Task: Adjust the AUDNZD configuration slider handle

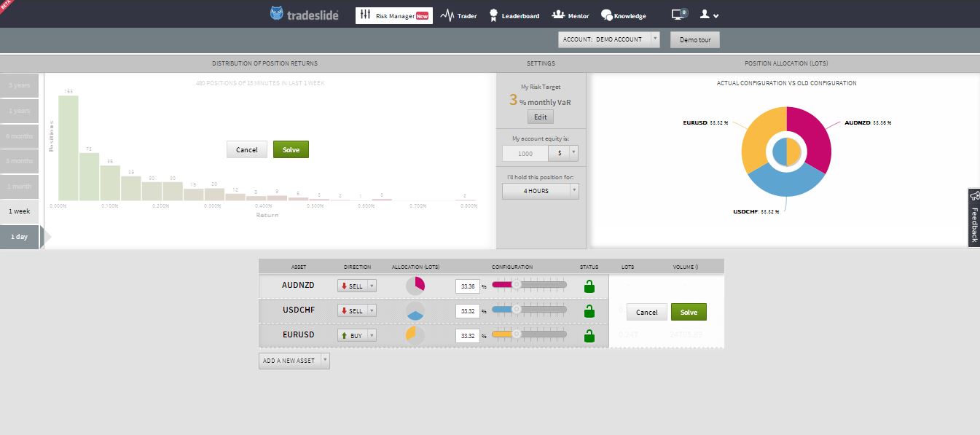Action: pyautogui.click(x=517, y=286)
